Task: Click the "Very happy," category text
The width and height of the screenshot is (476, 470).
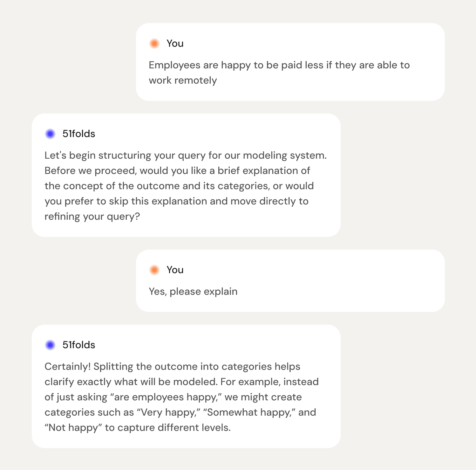Action: [x=168, y=412]
